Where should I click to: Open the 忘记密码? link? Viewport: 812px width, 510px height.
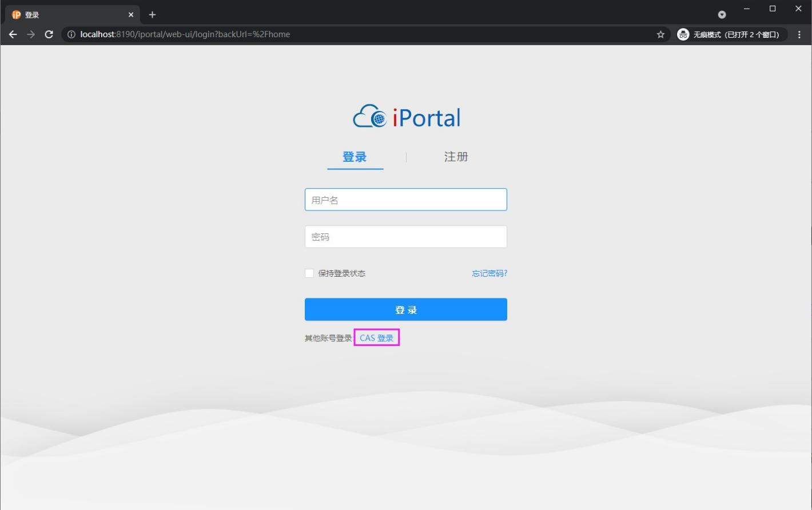[489, 273]
